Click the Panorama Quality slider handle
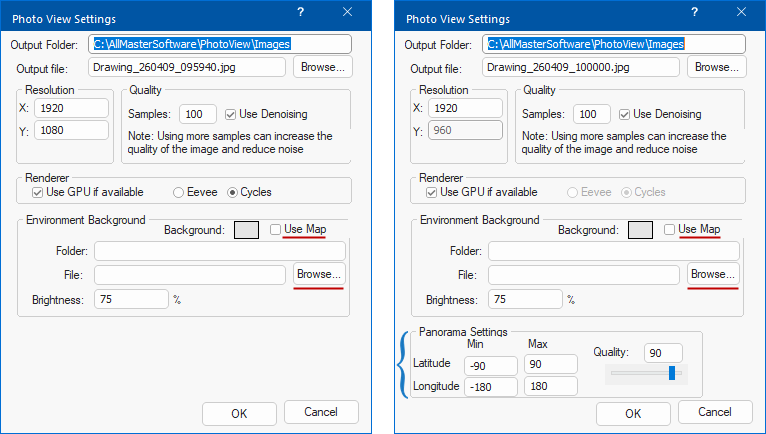The image size is (766, 434). 672,373
